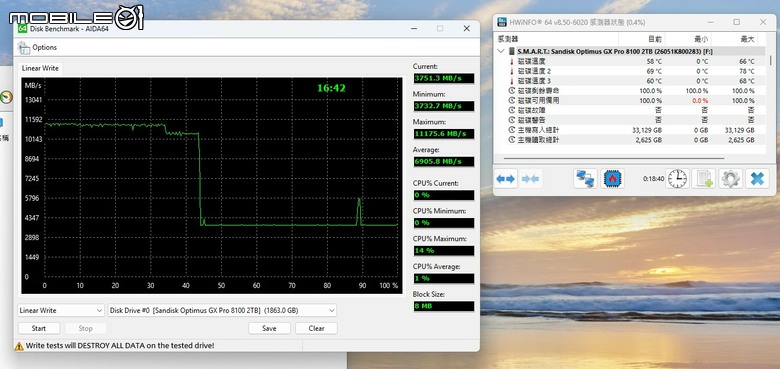The width and height of the screenshot is (780, 369).
Task: Click the Maximum 11175.6 MB/s value box
Action: pos(444,134)
